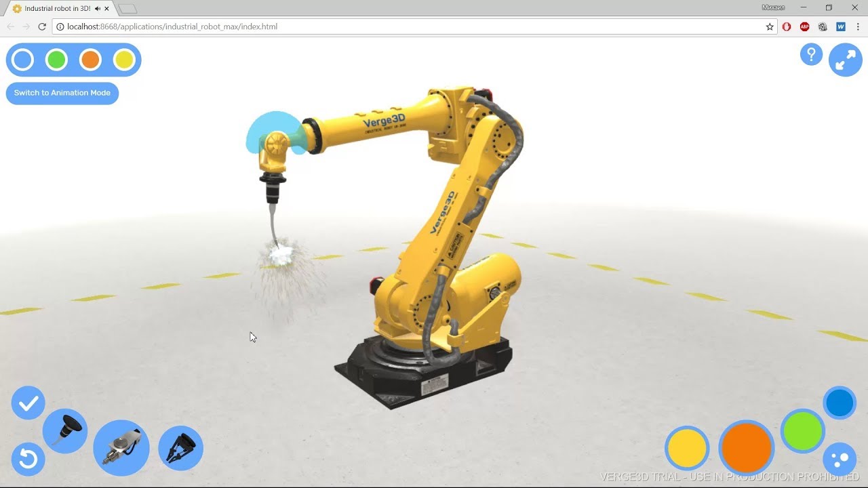Viewport: 868px width, 488px height.
Task: Click Switch to Animation Mode button
Action: point(62,93)
